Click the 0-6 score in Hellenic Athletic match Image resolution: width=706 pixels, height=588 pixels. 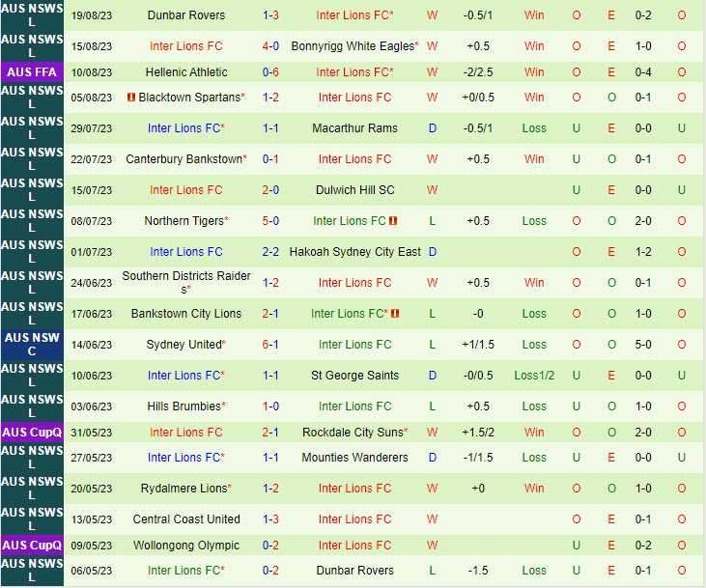[270, 72]
